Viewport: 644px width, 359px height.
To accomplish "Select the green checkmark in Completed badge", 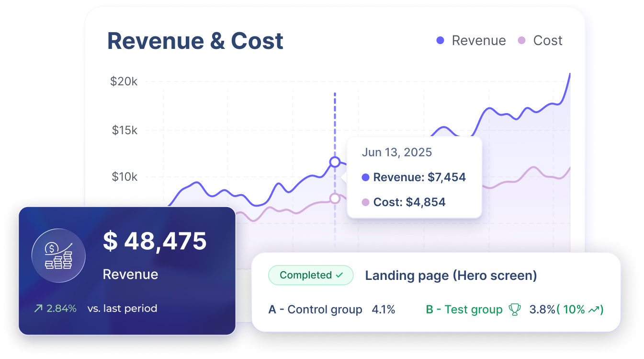I will tap(339, 275).
